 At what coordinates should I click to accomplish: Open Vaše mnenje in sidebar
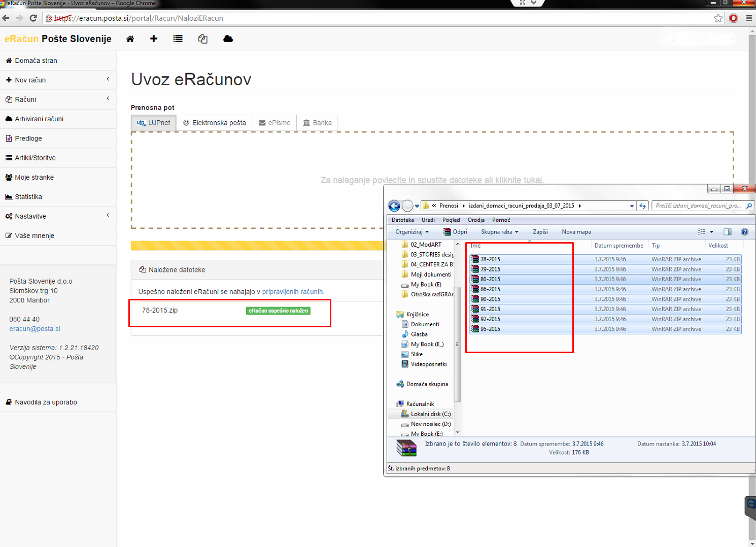click(58, 235)
